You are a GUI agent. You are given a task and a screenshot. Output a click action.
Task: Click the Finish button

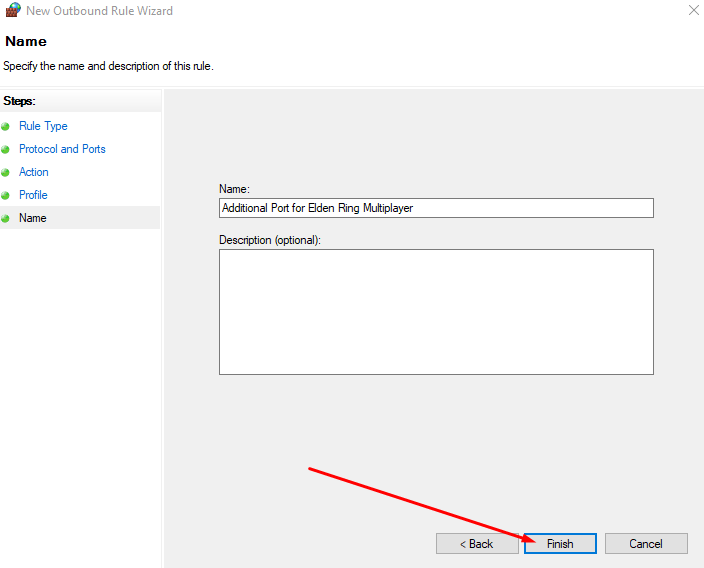[x=560, y=543]
